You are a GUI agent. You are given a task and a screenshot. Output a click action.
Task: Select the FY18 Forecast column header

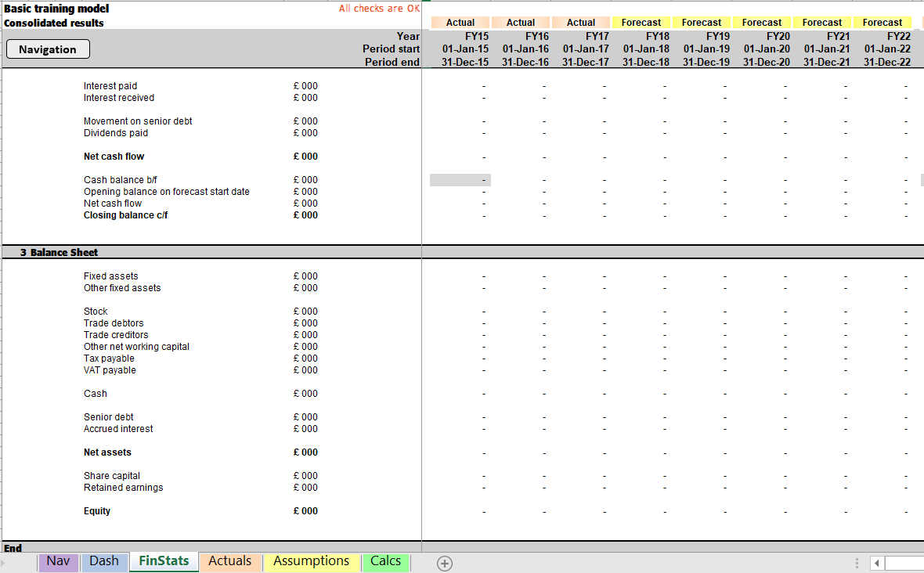[641, 22]
